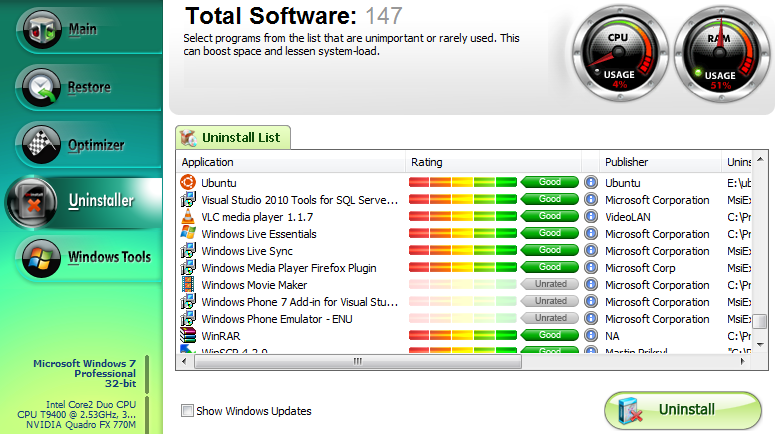Select the Windows Live Sync entry
This screenshot has height=434, width=777.
[247, 251]
